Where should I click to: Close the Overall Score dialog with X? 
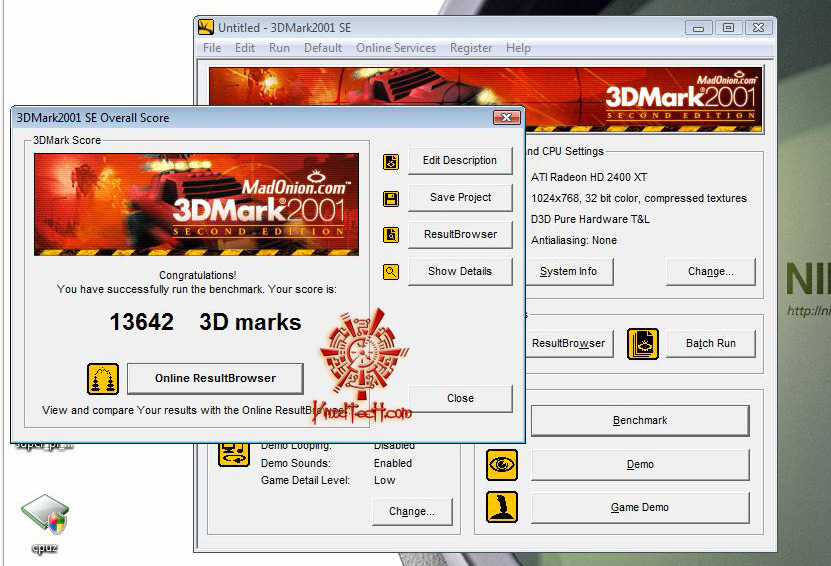pyautogui.click(x=506, y=117)
